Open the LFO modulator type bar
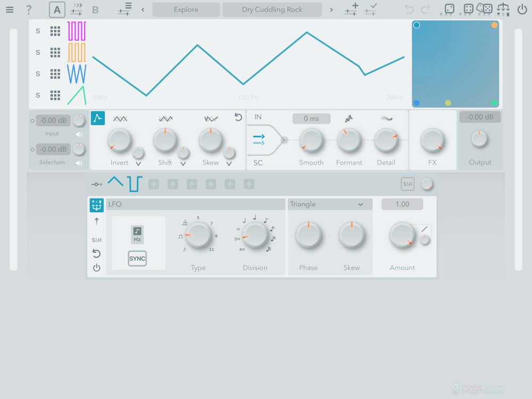This screenshot has width=532, height=399. (196, 204)
